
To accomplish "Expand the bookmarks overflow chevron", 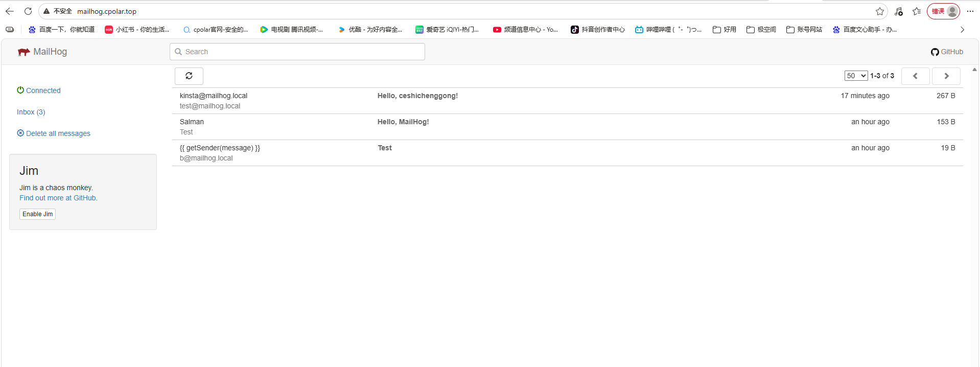I will pos(962,30).
